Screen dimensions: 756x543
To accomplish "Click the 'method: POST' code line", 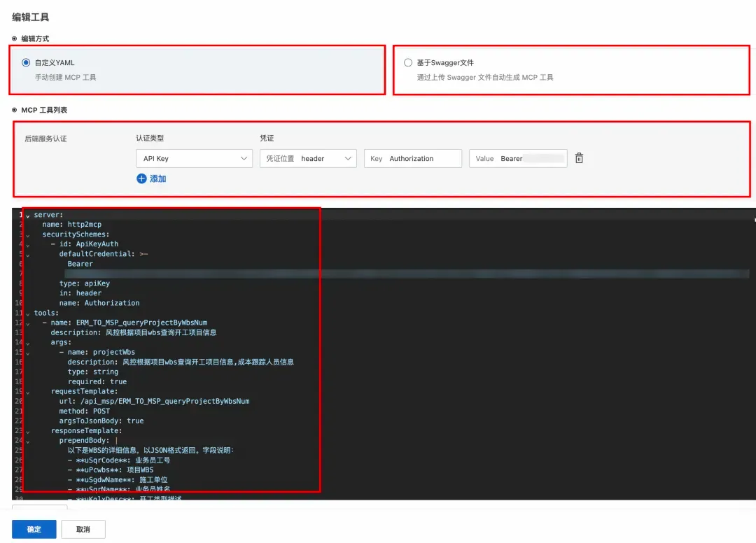I will (x=85, y=411).
